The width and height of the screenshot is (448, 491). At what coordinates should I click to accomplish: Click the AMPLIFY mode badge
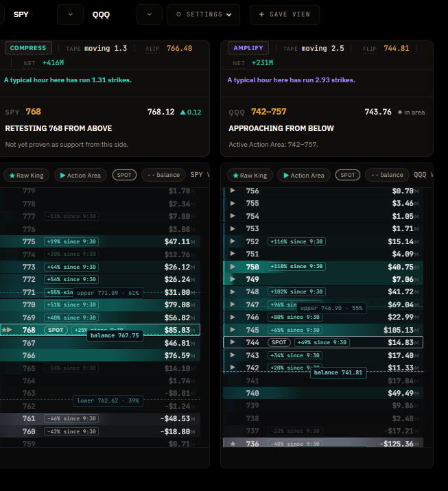click(x=248, y=48)
